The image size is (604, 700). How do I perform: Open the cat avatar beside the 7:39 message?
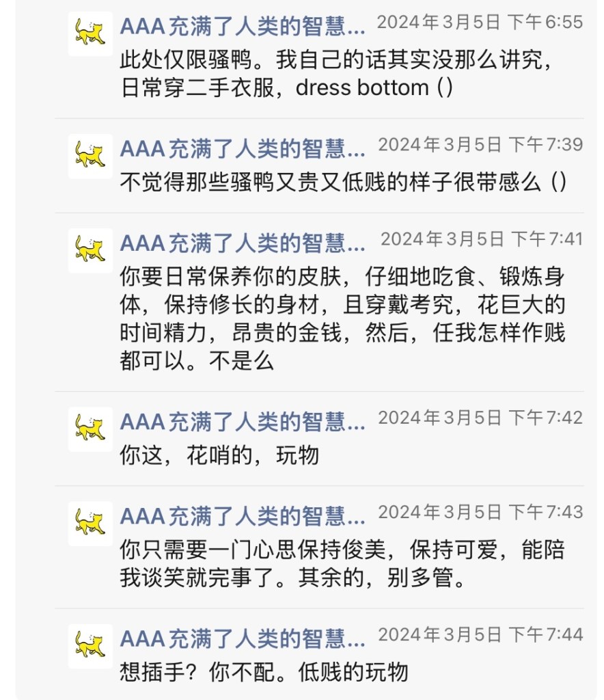[90, 156]
